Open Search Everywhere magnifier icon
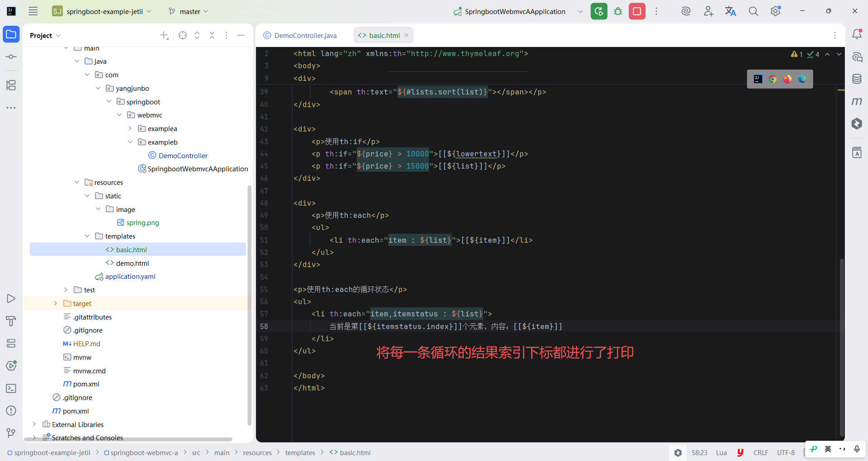 coord(753,11)
